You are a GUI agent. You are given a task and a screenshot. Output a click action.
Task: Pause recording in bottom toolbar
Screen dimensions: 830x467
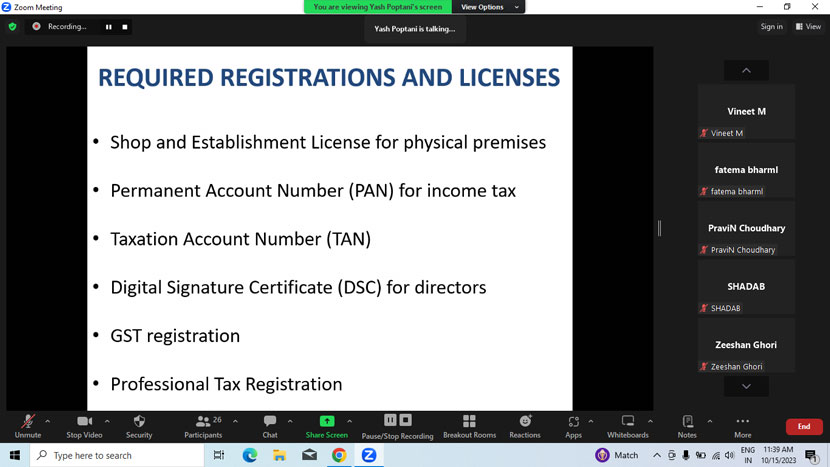(390, 420)
